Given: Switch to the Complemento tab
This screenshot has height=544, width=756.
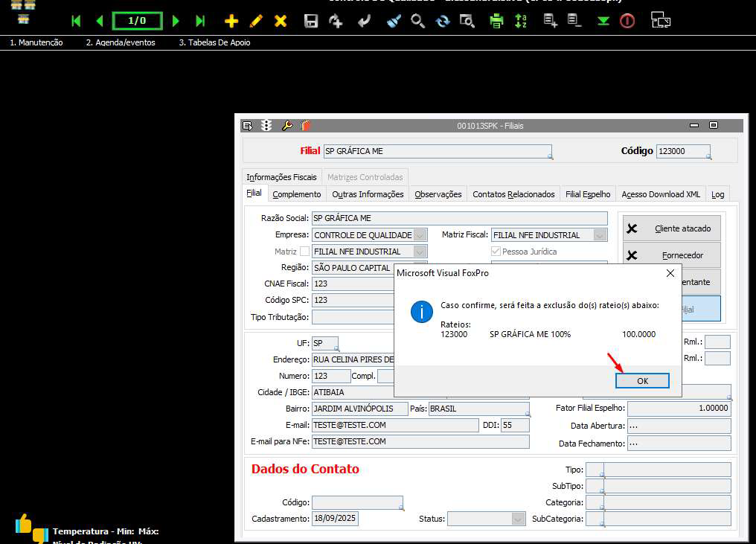Looking at the screenshot, I should click(296, 194).
